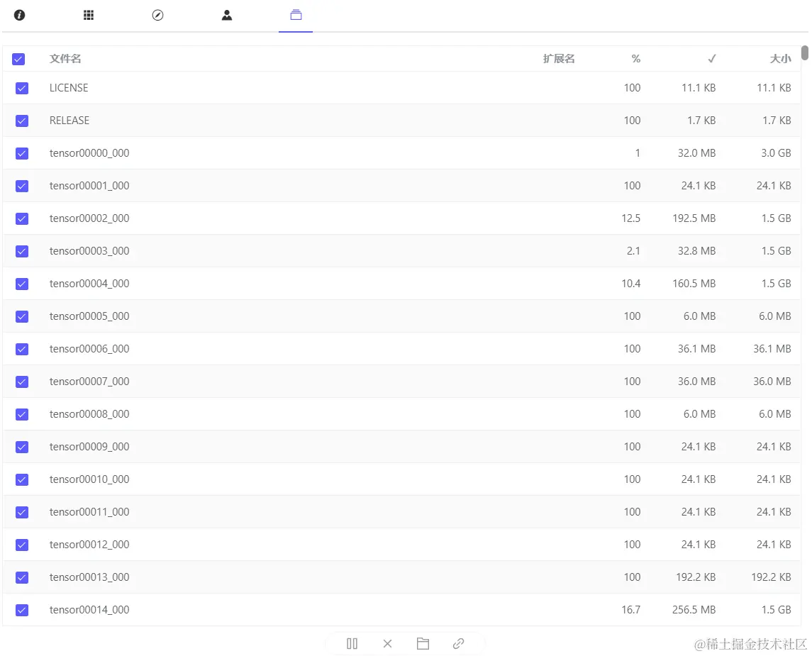Switch to the peers person tab

tap(227, 15)
